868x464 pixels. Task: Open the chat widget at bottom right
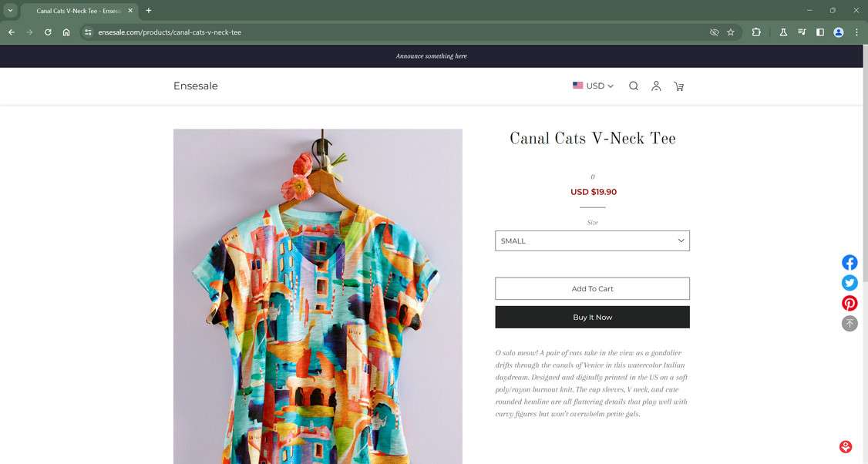pyautogui.click(x=845, y=446)
